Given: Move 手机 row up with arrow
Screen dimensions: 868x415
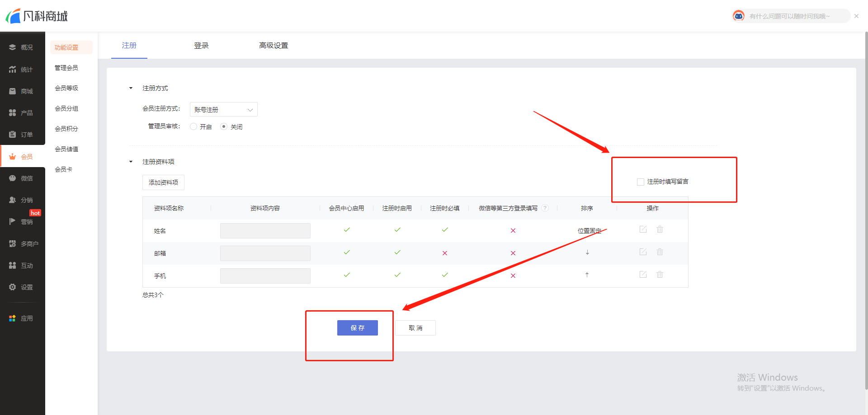Looking at the screenshot, I should click(x=587, y=275).
